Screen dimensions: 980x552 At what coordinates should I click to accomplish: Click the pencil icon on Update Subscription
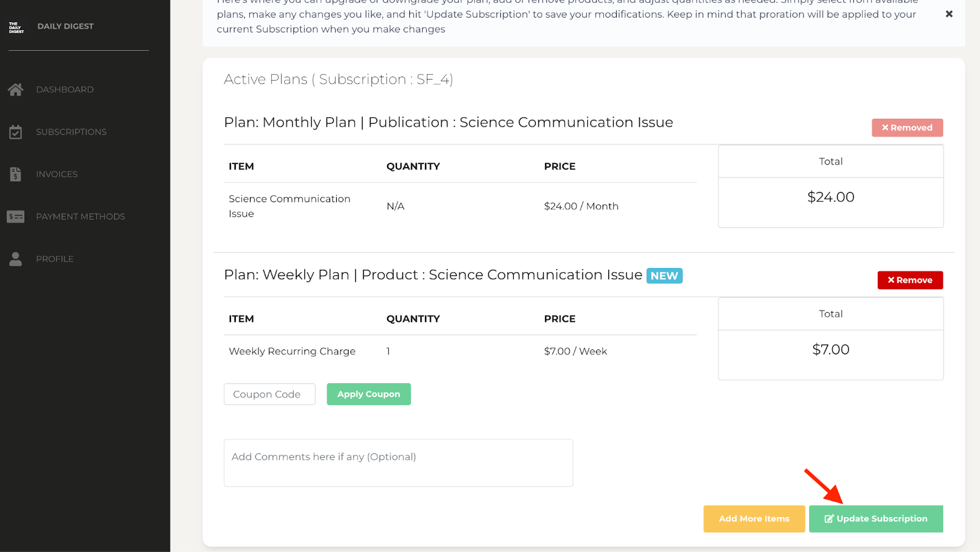[830, 518]
